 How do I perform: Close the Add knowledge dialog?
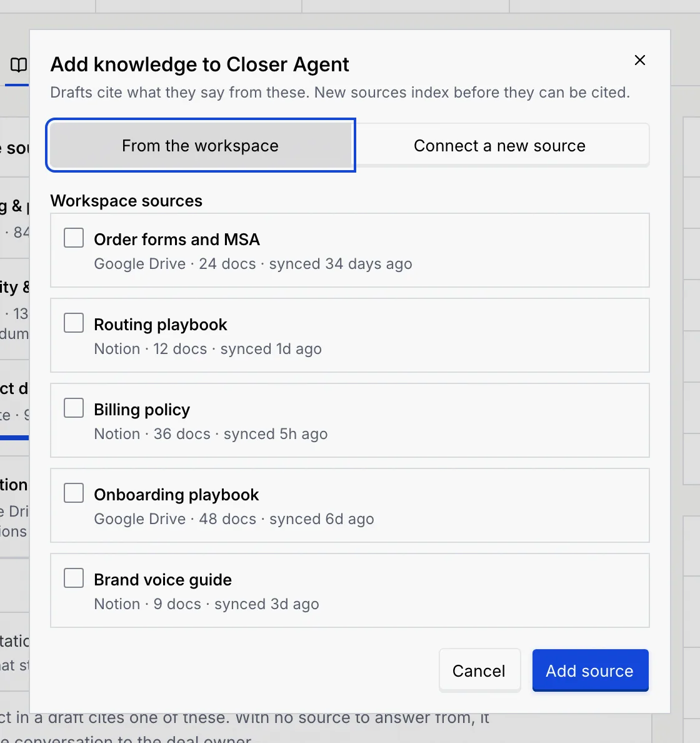coord(639,60)
